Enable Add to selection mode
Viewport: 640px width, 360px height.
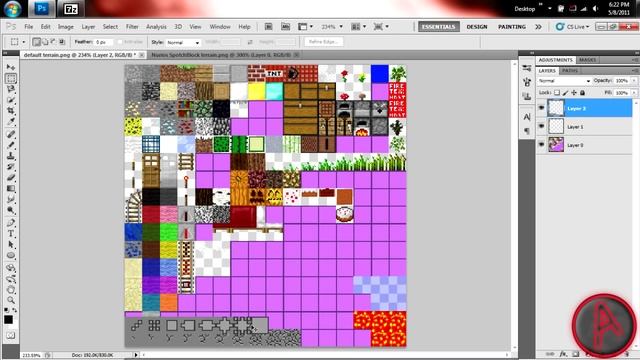coord(45,42)
